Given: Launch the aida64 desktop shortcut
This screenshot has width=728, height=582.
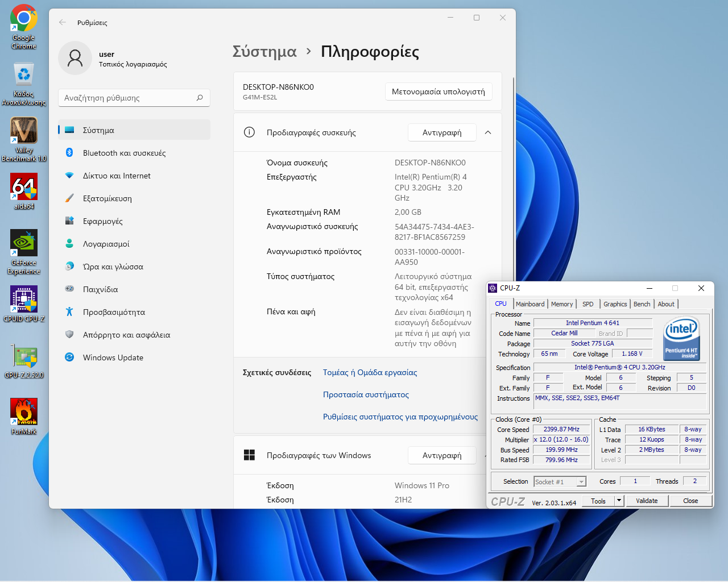Looking at the screenshot, I should [x=24, y=191].
